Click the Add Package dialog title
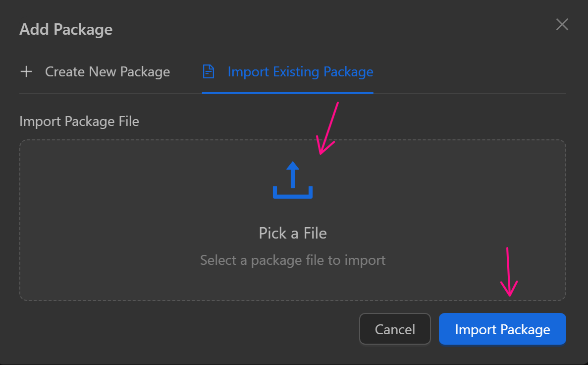This screenshot has width=588, height=365. (65, 29)
